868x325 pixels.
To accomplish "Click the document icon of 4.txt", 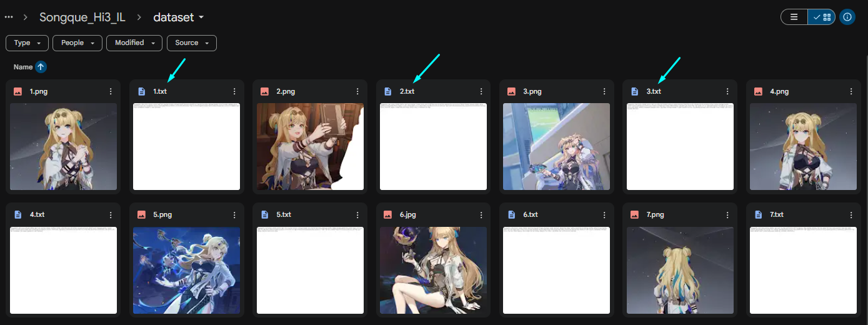I will (x=17, y=214).
